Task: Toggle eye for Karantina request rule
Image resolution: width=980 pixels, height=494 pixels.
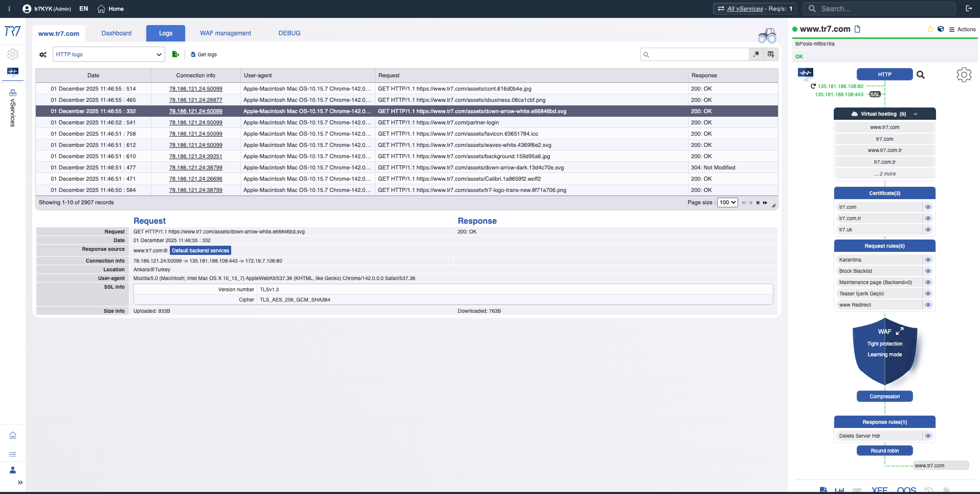Action: [928, 260]
